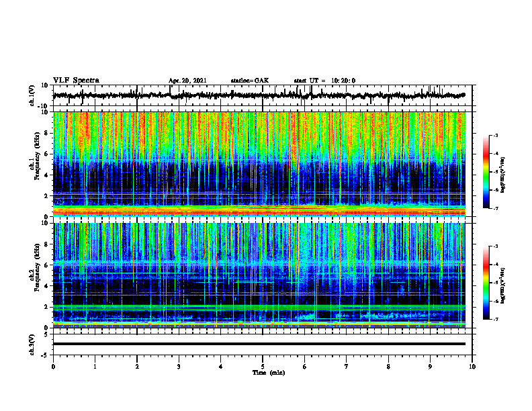Click time axis tick label '4'
The image size is (532, 411).
click(221, 367)
